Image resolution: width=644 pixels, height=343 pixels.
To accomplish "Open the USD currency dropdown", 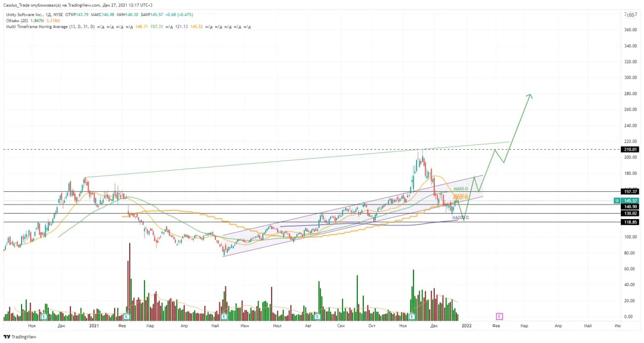I will click(629, 15).
